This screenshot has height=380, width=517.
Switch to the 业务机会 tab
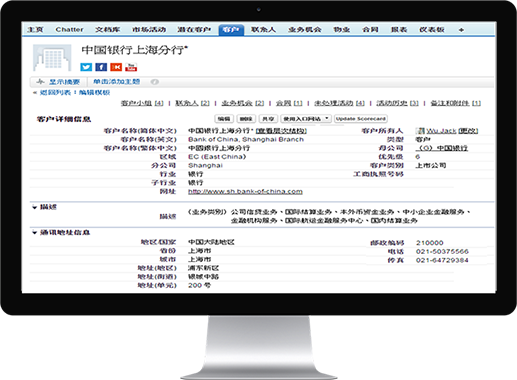click(x=305, y=30)
